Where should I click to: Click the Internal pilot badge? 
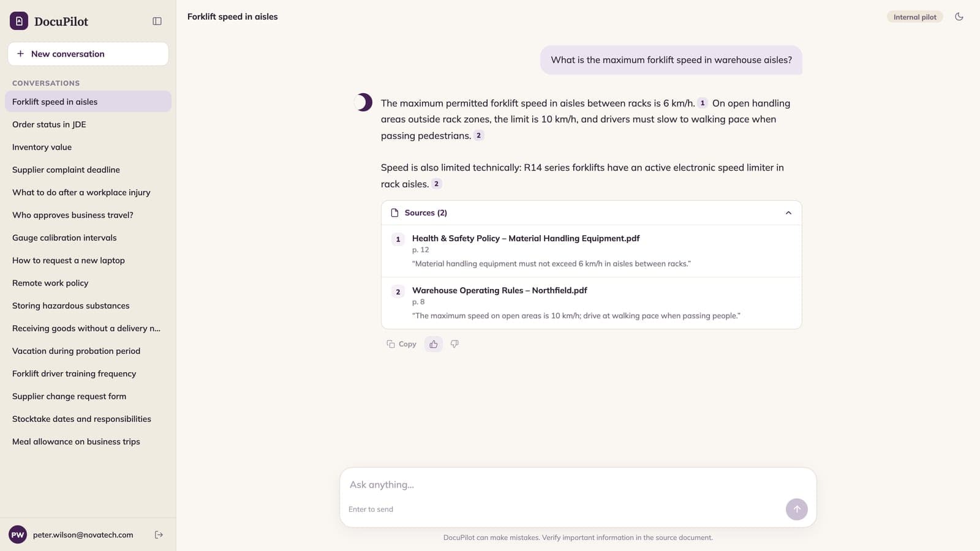tap(914, 17)
